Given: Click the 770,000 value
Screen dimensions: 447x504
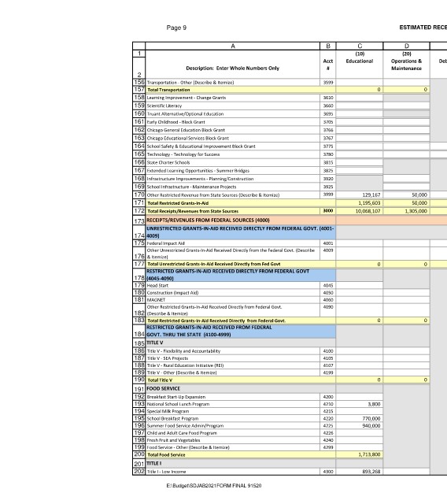Looking at the screenshot, I should pyautogui.click(x=371, y=418).
